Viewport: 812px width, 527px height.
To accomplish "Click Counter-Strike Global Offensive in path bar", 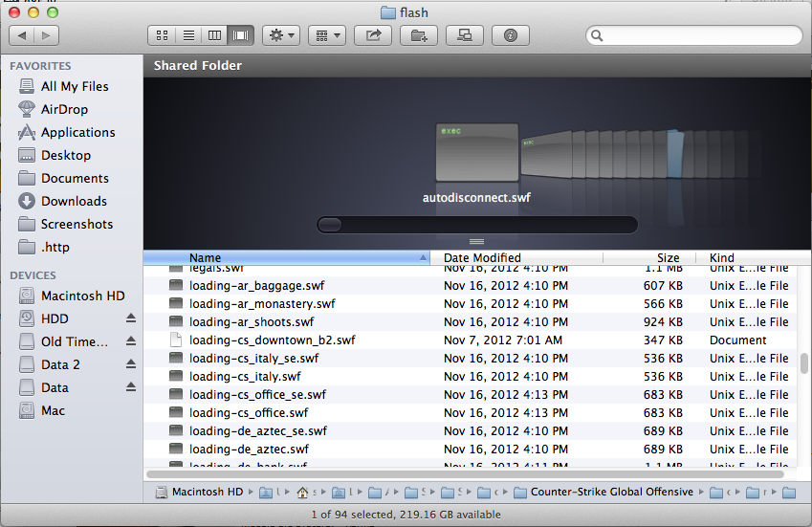I will tap(604, 492).
